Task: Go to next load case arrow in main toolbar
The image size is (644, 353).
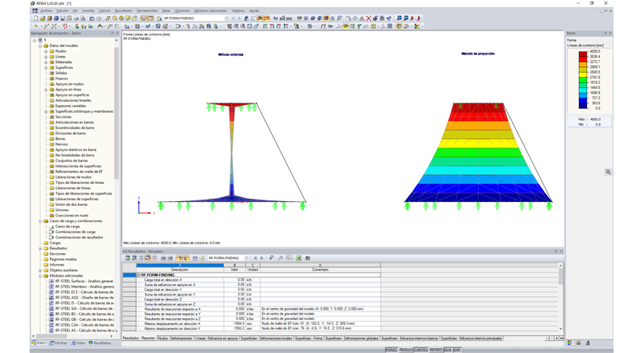Action: pos(239,18)
